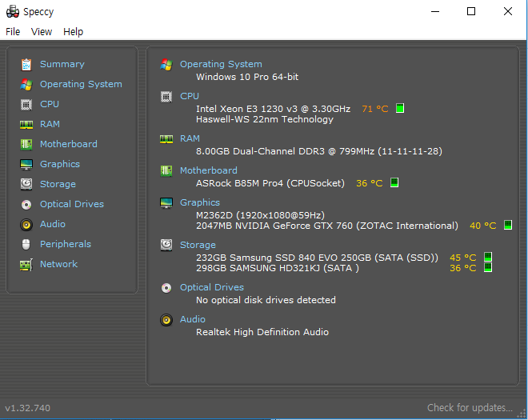Click the Graphics monitor icon in sidebar
This screenshot has width=528, height=420.
click(x=26, y=164)
